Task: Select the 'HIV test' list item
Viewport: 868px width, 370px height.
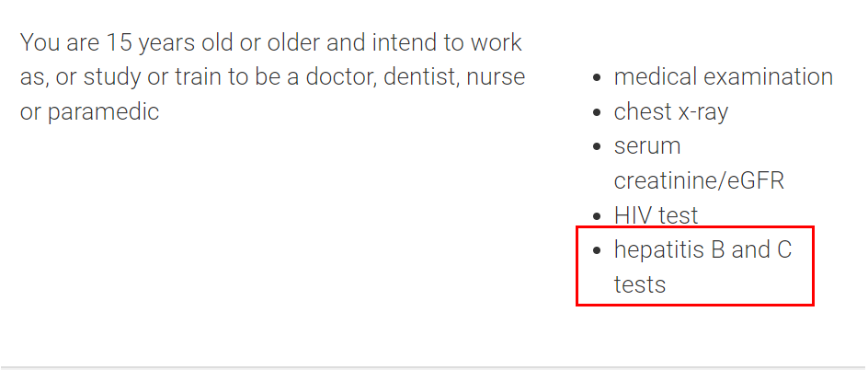Action: point(656,215)
